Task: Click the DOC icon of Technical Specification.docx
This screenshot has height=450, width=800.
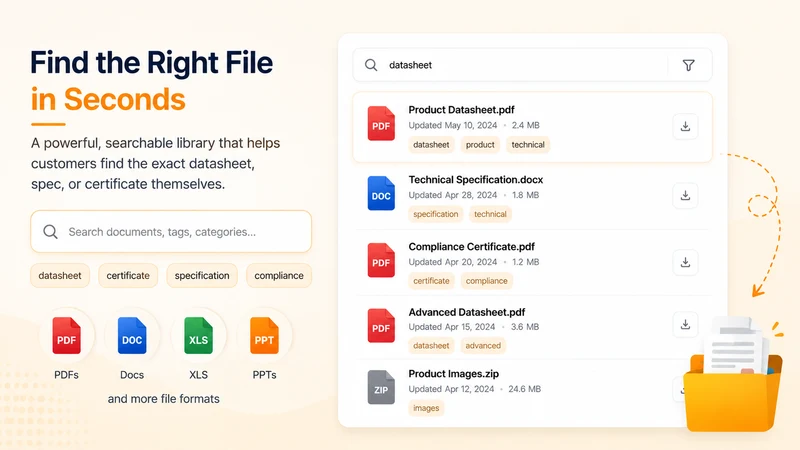Action: [381, 193]
